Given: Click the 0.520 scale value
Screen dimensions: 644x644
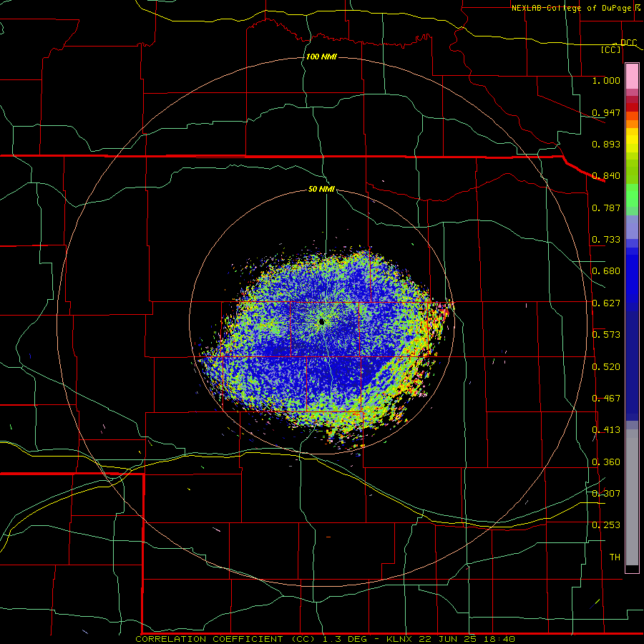Looking at the screenshot, I should (x=606, y=367).
